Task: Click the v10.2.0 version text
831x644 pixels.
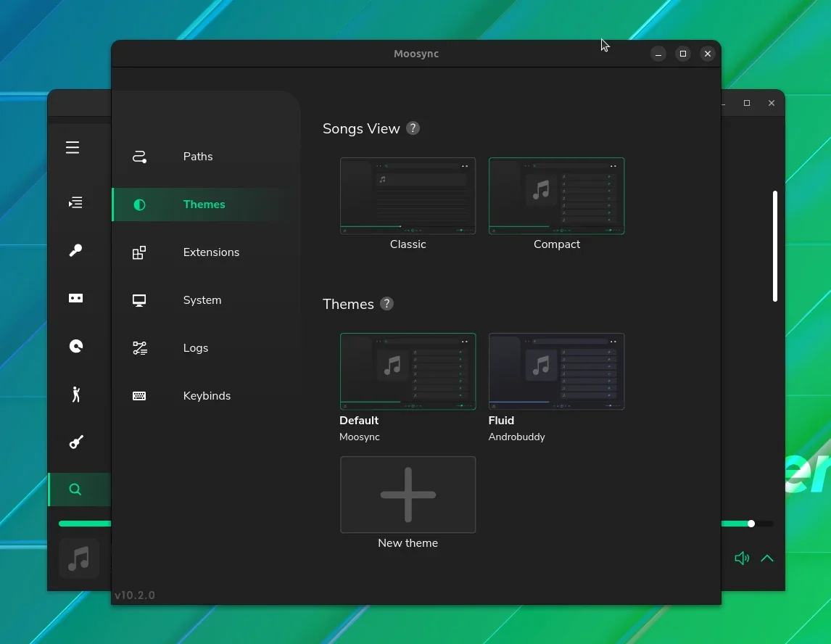Action: click(x=135, y=595)
